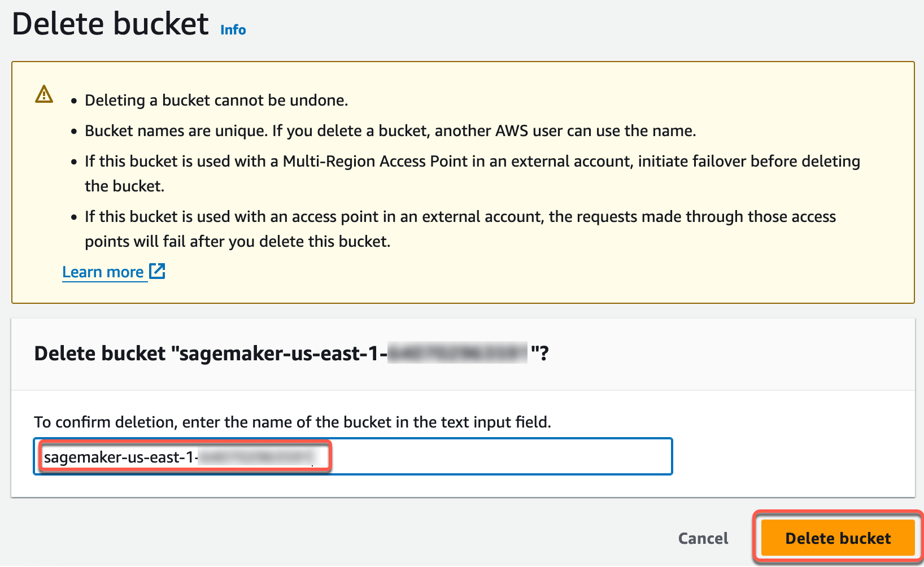Click the "Delete bucket" page title
Viewport: 924px width, 567px height.
click(111, 24)
